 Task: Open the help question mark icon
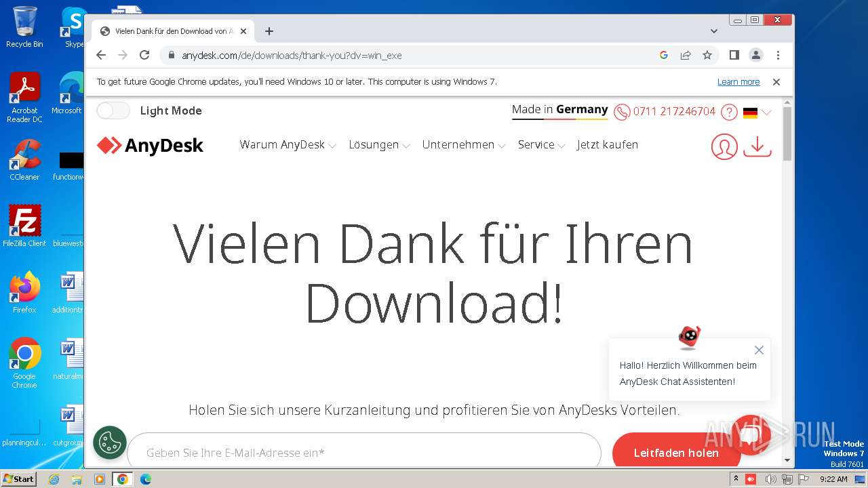point(729,112)
